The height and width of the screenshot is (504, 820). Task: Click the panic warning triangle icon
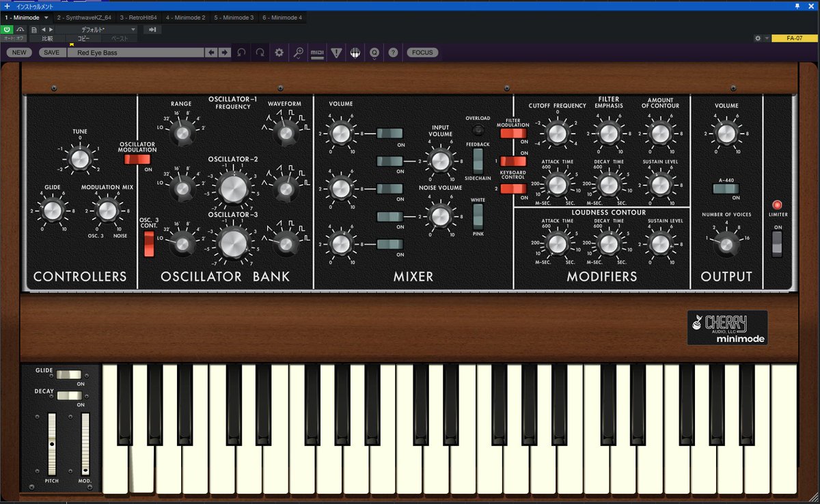click(336, 52)
